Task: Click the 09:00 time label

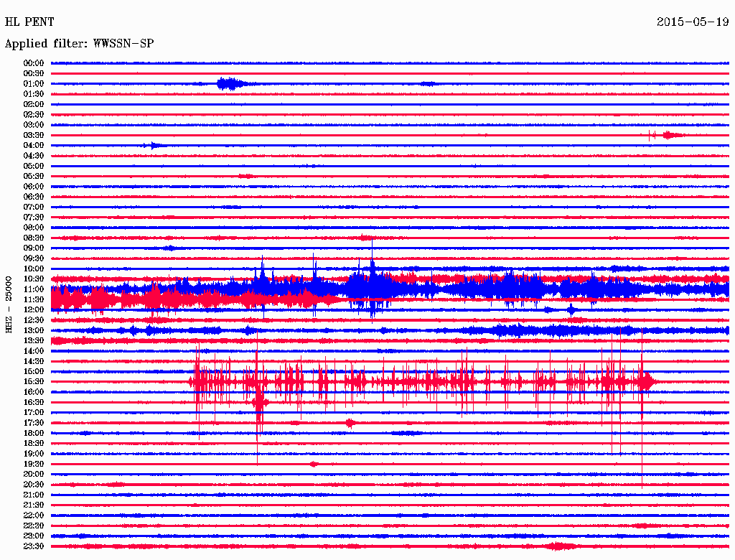Action: (34, 248)
